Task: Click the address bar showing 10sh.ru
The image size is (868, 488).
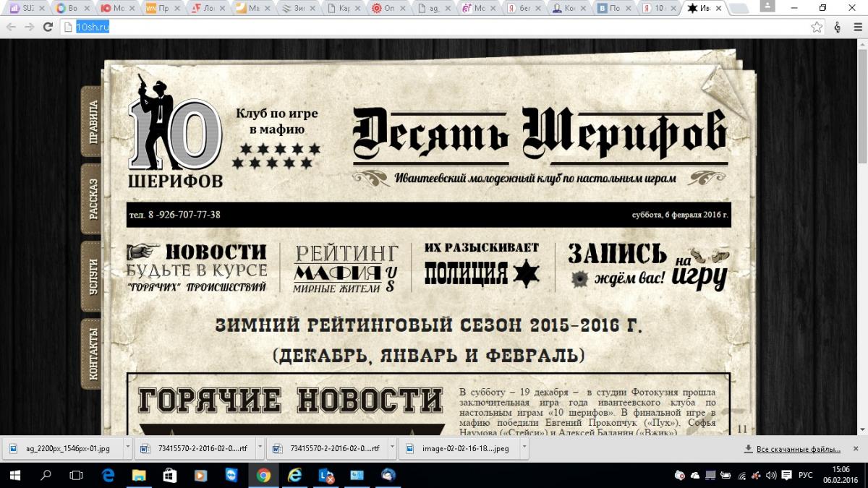Action: click(434, 27)
